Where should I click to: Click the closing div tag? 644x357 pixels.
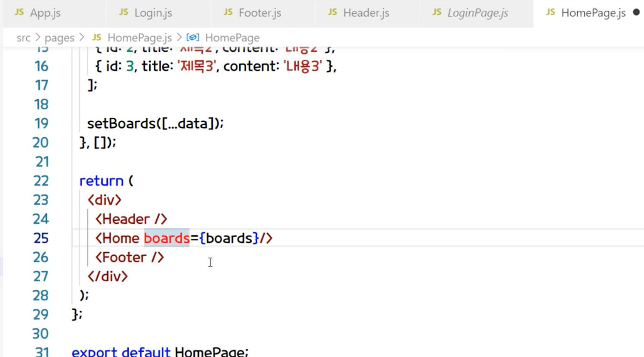[x=108, y=276]
